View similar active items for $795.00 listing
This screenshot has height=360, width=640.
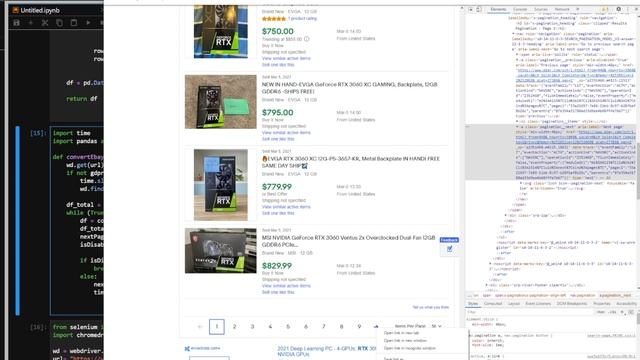[286, 133]
